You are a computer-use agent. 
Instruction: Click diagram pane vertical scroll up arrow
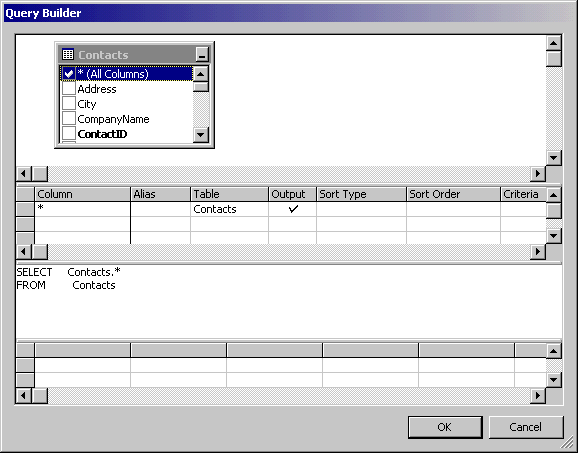pyautogui.click(x=554, y=43)
